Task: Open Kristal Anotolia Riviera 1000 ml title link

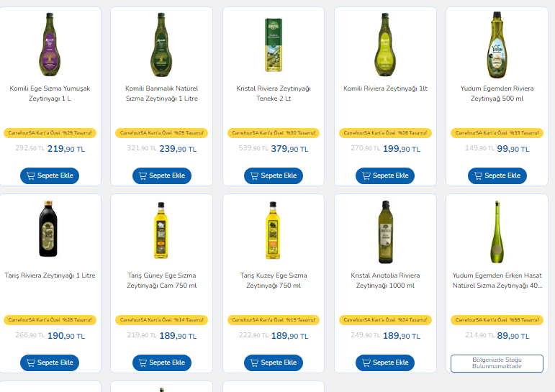Action: (x=385, y=280)
